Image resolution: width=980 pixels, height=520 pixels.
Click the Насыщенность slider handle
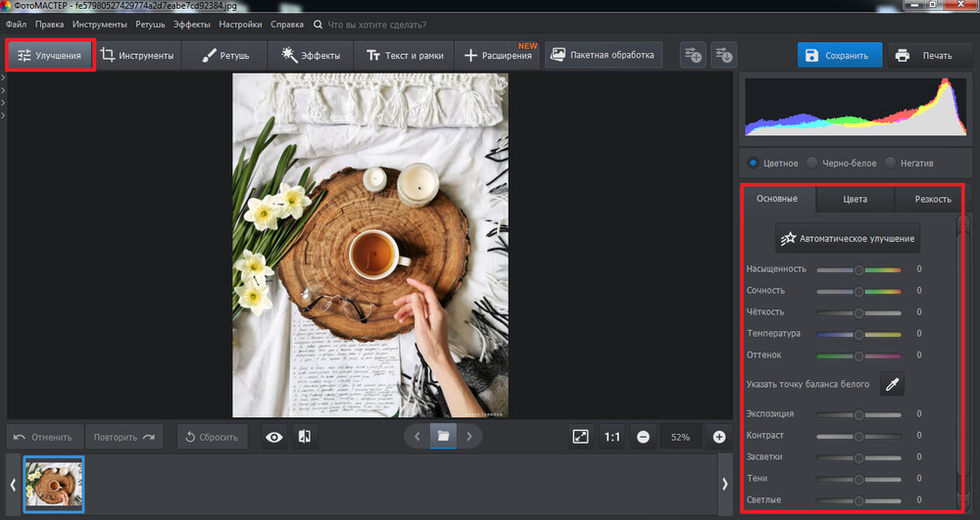pos(859,269)
